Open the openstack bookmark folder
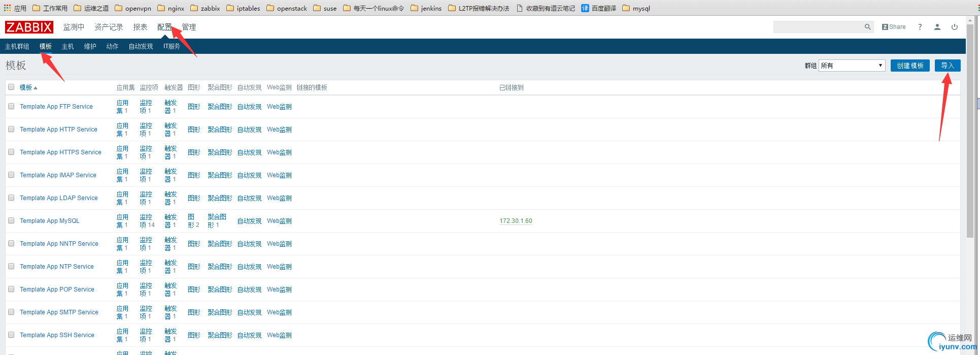The image size is (980, 355). [x=287, y=8]
